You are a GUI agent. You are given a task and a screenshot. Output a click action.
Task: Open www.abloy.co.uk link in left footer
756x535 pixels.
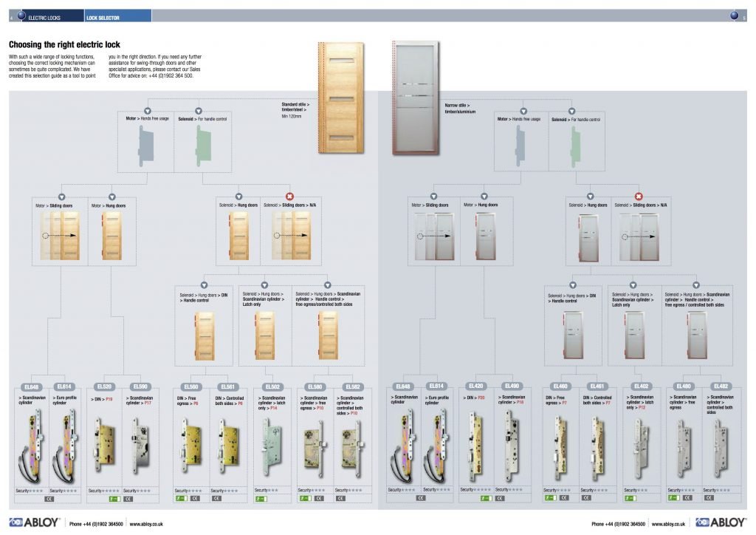coord(146,523)
